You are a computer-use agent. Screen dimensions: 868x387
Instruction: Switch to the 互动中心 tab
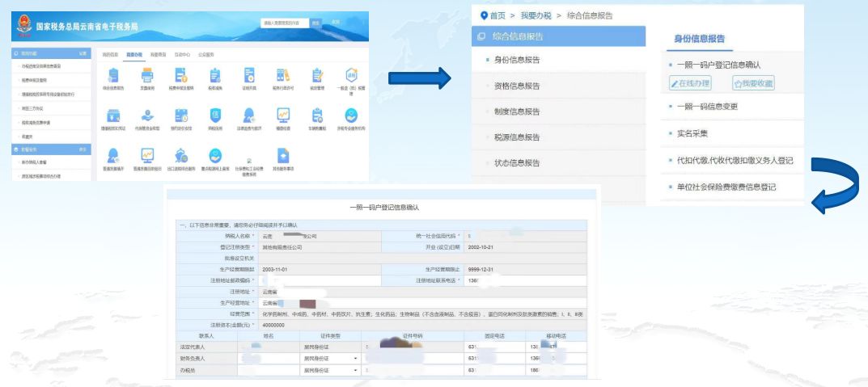tap(182, 55)
